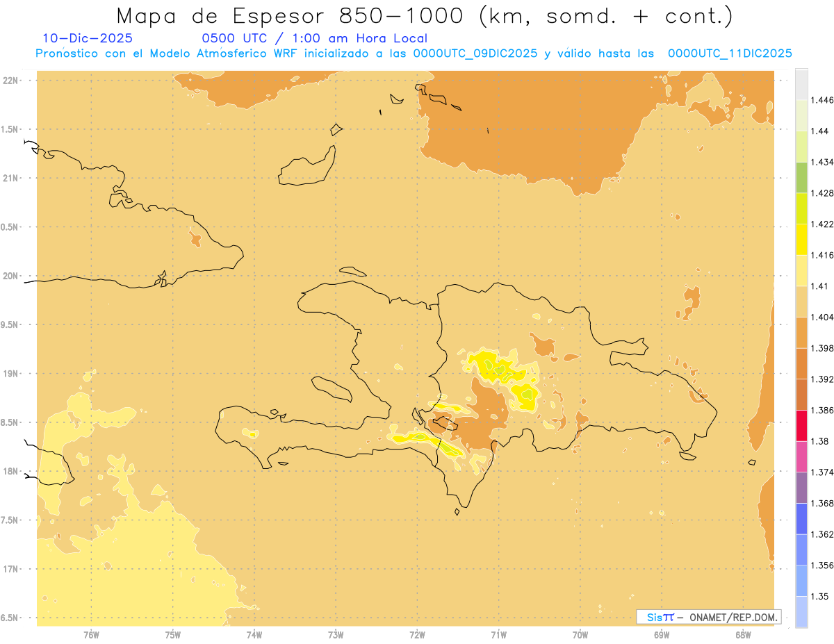Click the legend value '1.38'

pyautogui.click(x=821, y=441)
